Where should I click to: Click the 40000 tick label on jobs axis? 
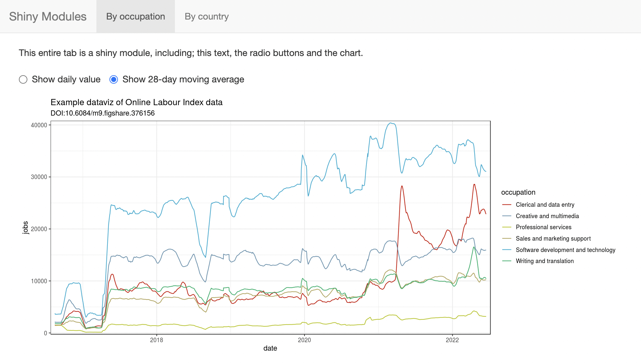click(x=39, y=125)
